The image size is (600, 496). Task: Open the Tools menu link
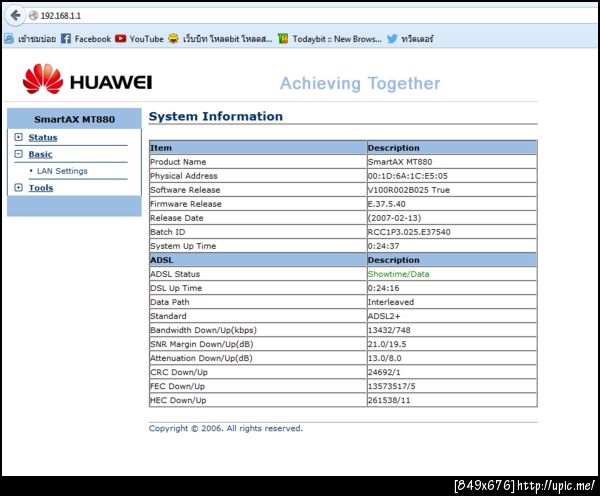[41, 188]
